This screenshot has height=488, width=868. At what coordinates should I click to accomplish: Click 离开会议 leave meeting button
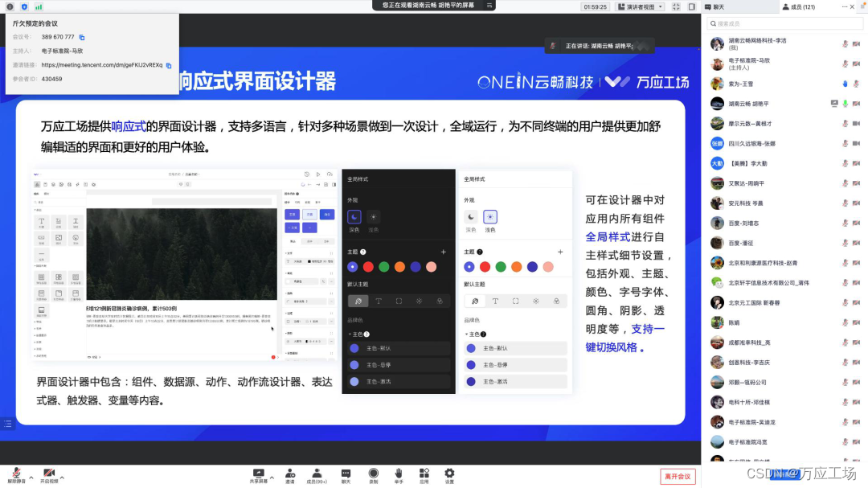point(678,477)
